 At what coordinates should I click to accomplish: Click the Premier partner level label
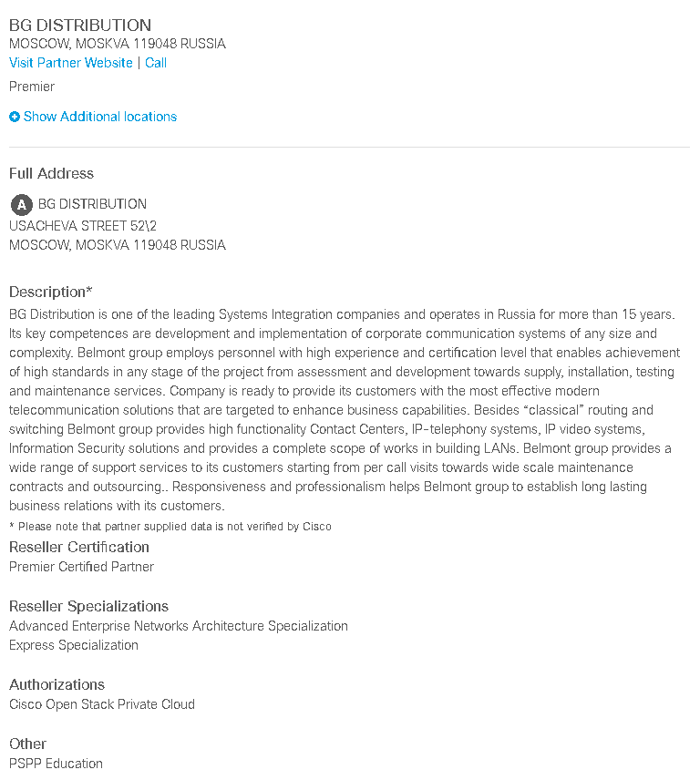click(x=32, y=87)
